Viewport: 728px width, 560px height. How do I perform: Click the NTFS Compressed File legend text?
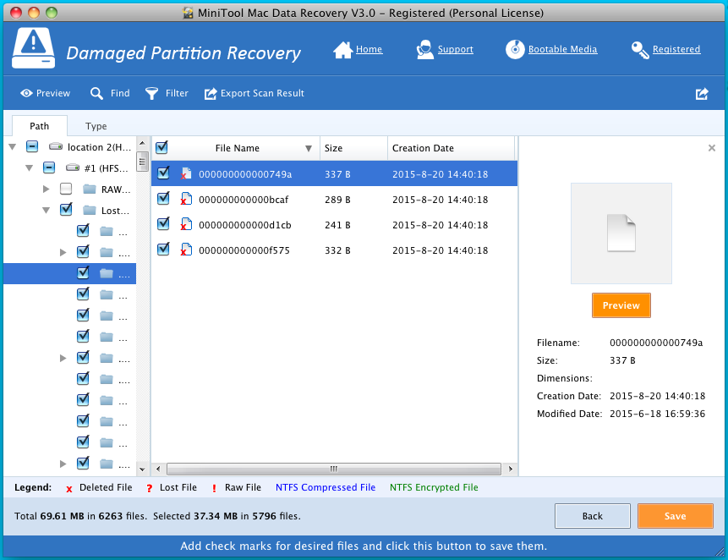[326, 487]
